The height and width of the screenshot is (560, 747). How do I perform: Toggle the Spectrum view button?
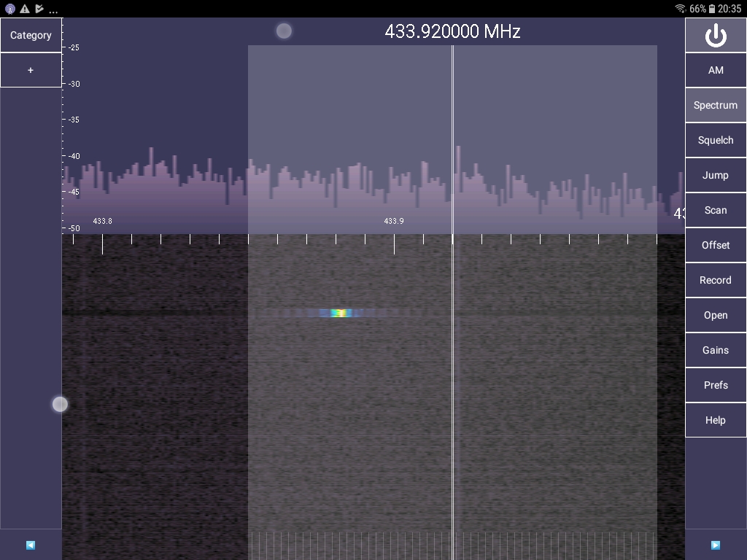(716, 105)
